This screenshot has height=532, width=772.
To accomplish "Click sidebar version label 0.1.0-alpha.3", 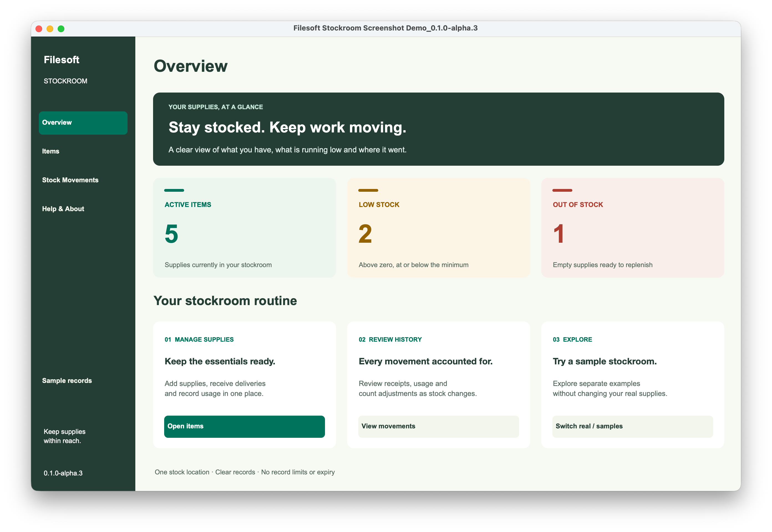I will (63, 473).
